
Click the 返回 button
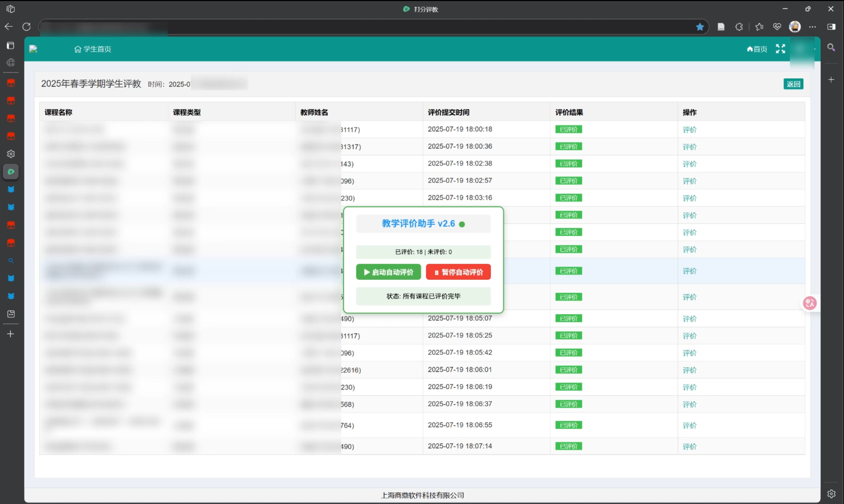[x=793, y=84]
